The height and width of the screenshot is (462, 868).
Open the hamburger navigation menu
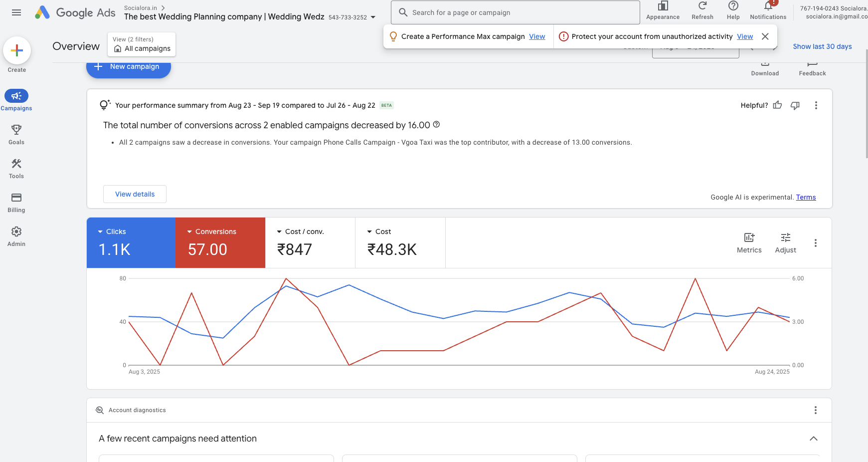point(16,12)
